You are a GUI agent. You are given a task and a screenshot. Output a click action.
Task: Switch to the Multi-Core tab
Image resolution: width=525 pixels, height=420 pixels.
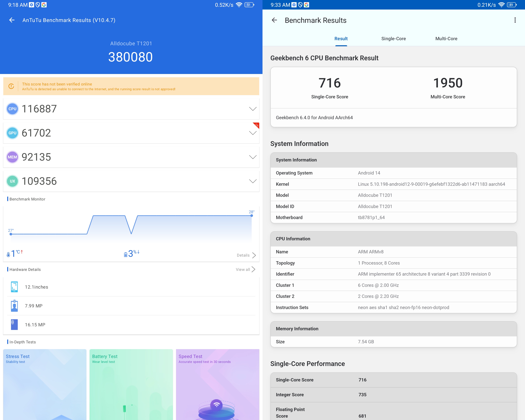[446, 39]
